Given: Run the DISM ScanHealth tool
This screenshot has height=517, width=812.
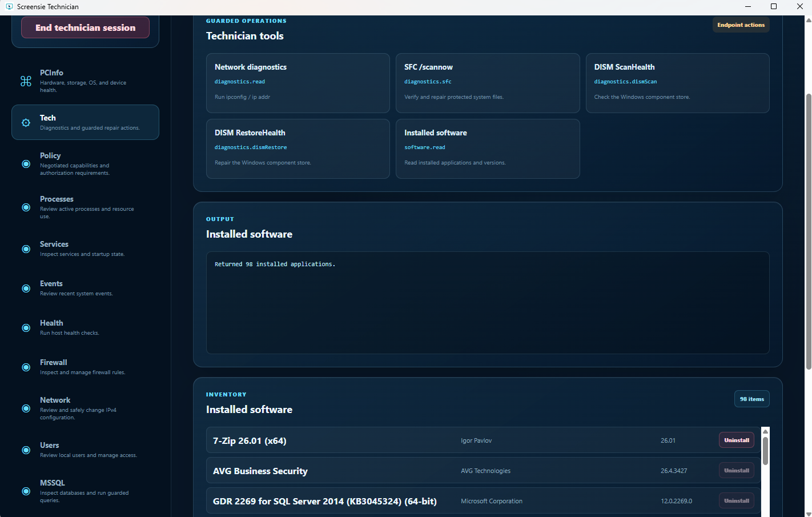Looking at the screenshot, I should 677,83.
